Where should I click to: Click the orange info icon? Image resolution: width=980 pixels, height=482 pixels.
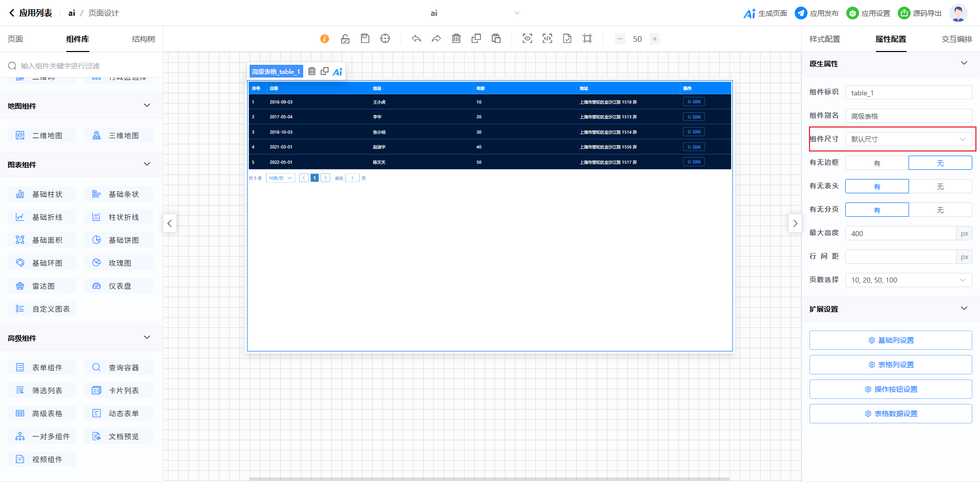pos(325,39)
